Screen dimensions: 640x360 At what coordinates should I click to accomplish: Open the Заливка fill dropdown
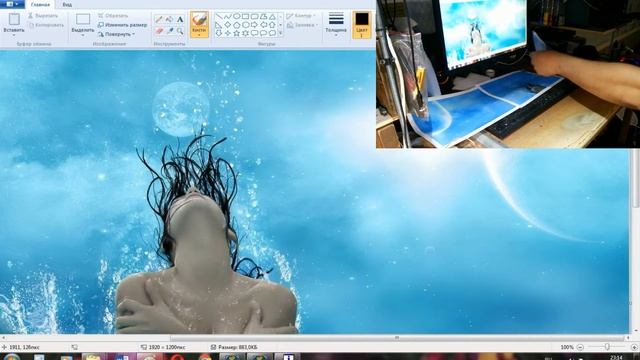click(302, 25)
